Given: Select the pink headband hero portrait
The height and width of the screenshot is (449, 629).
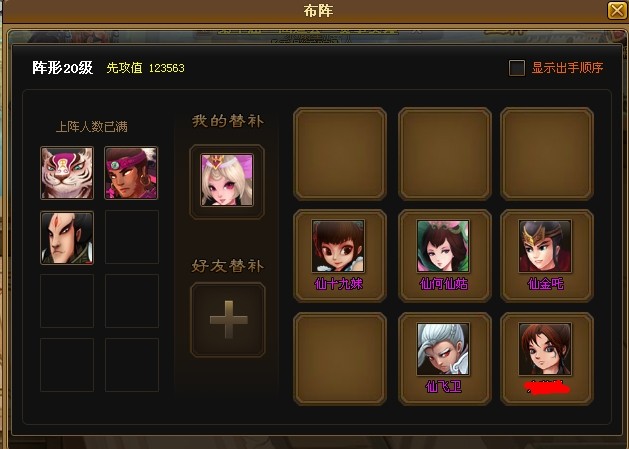Looking at the screenshot, I should (x=131, y=173).
